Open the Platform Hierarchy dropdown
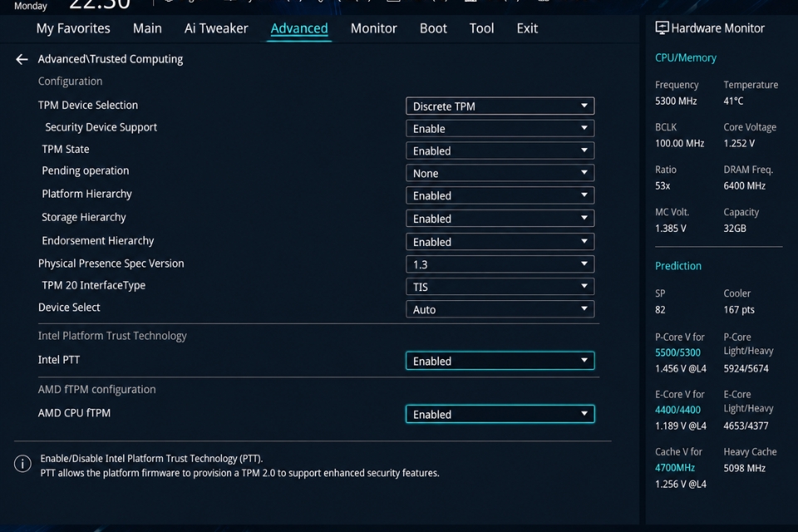The width and height of the screenshot is (798, 532). coord(500,195)
